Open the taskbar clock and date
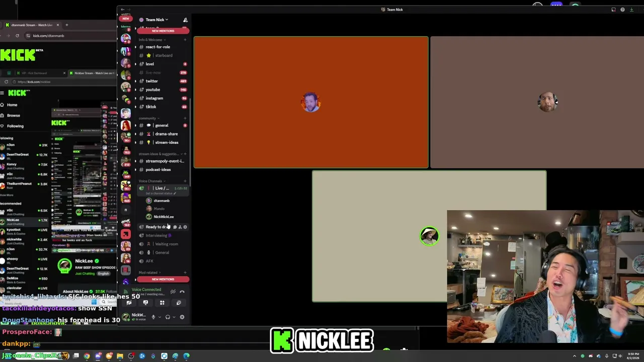The width and height of the screenshot is (644, 362). click(633, 356)
